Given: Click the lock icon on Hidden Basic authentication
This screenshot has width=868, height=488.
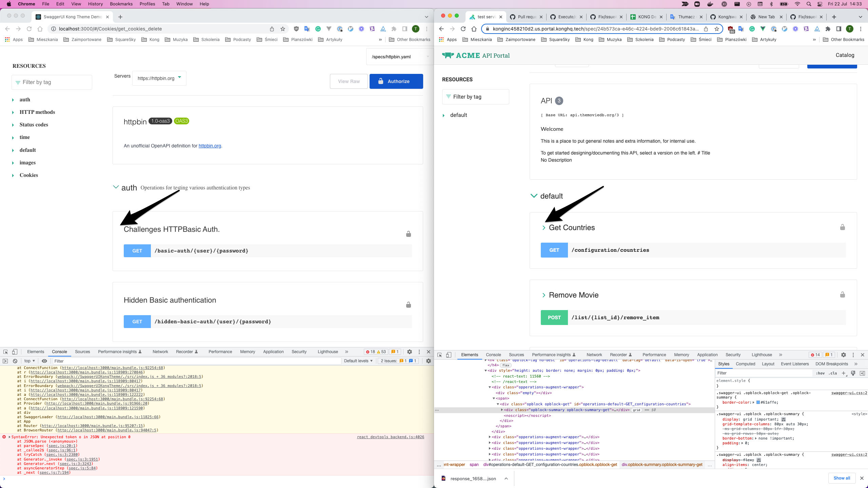Looking at the screenshot, I should pyautogui.click(x=408, y=305).
